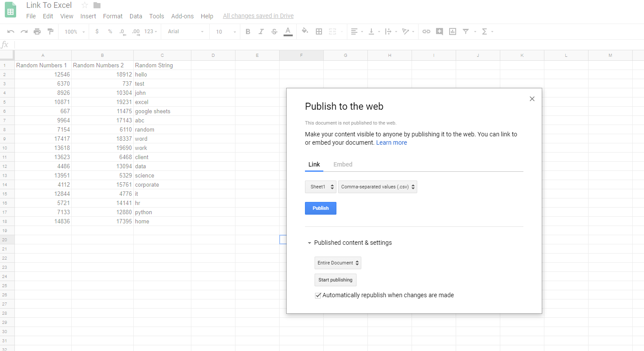
Task: Open the Comma-separated values format dropdown
Action: 377,187
